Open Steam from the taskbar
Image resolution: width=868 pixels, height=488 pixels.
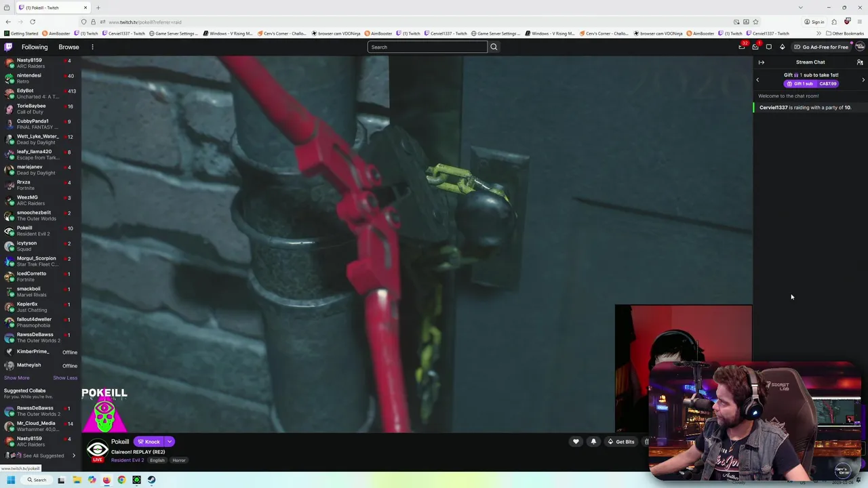(151, 480)
